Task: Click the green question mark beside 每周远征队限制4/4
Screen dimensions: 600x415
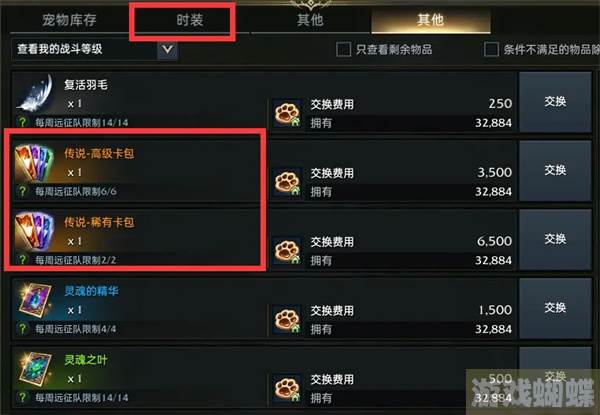Action: click(23, 329)
